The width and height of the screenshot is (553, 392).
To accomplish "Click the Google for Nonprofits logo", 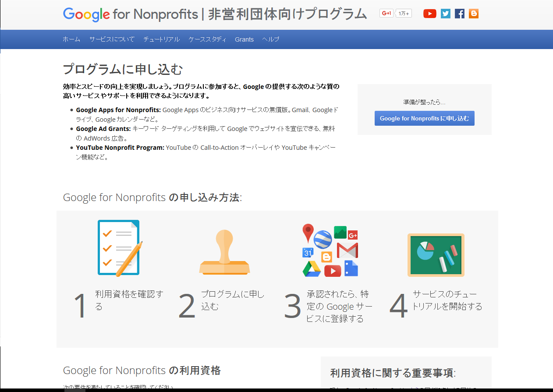I will coord(131,14).
